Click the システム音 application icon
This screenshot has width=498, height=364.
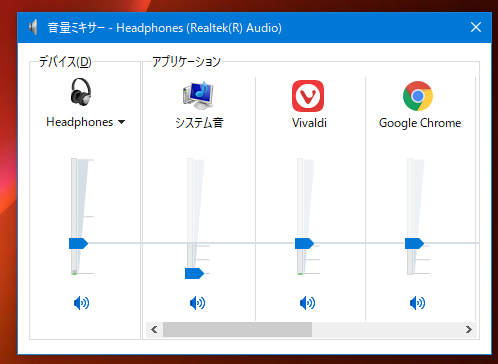point(198,95)
